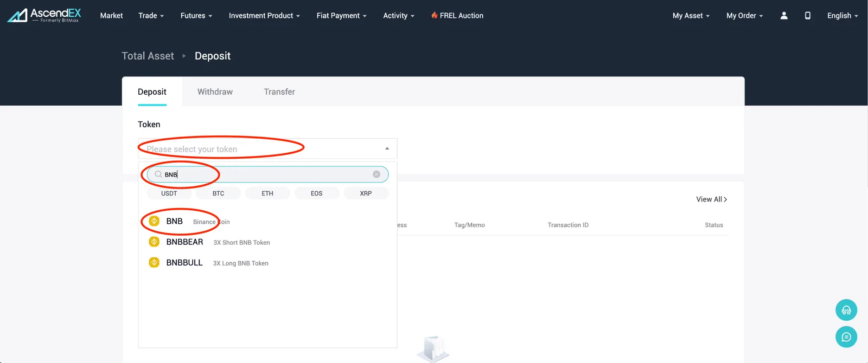Go back to Total Asset breadcrumb
The height and width of the screenshot is (363, 868).
(148, 56)
